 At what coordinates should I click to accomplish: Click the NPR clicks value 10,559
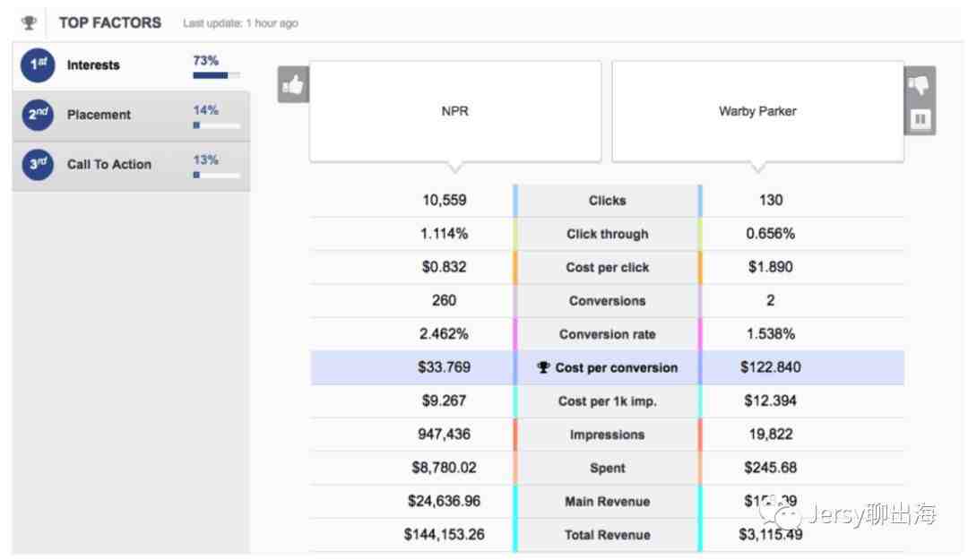(445, 200)
